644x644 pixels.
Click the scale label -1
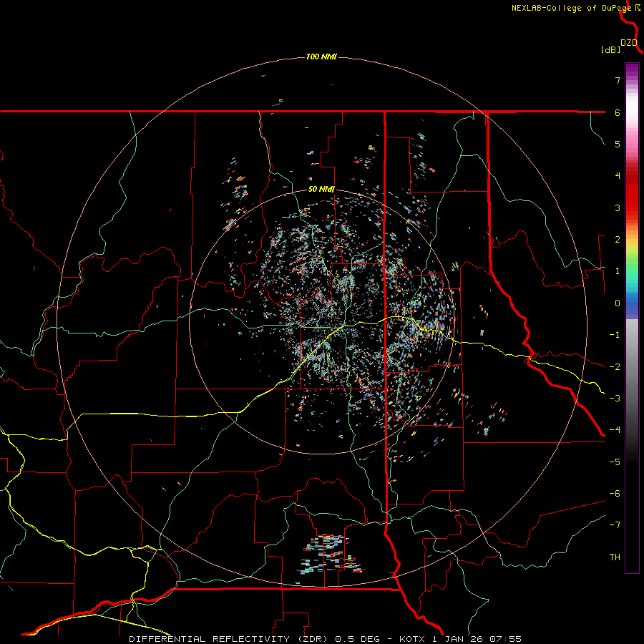(615, 335)
